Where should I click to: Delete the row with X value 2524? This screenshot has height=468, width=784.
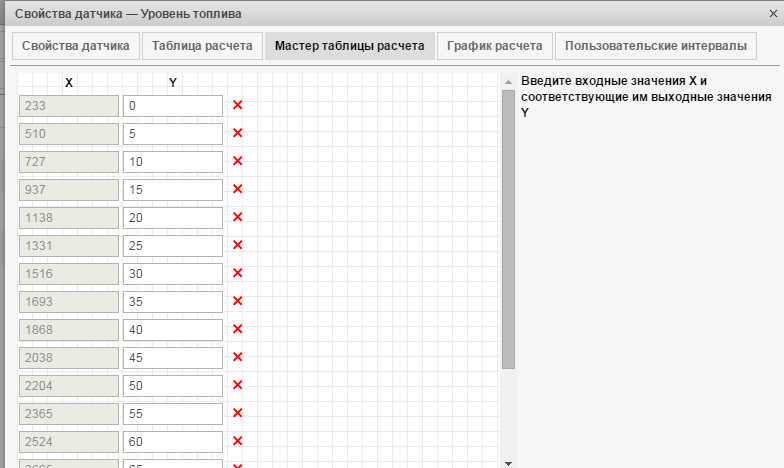238,441
